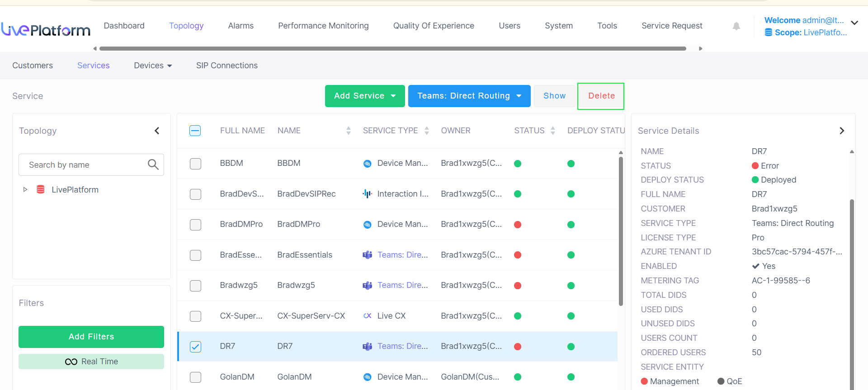868x390 pixels.
Task: Switch to the SIP Connections tab
Action: [227, 66]
